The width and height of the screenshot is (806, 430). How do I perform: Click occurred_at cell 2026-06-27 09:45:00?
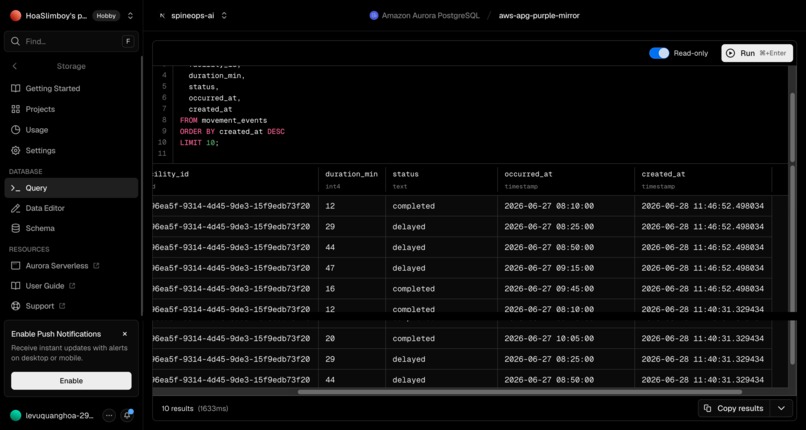point(565,289)
